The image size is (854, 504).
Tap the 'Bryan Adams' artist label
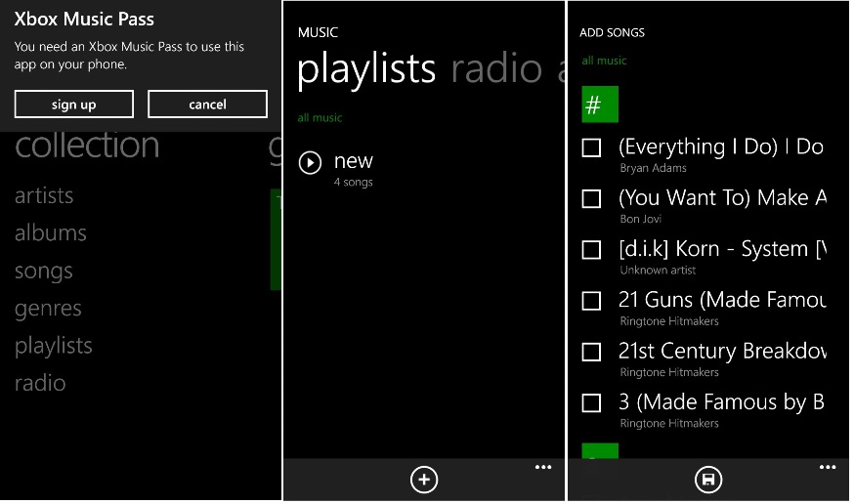[653, 168]
